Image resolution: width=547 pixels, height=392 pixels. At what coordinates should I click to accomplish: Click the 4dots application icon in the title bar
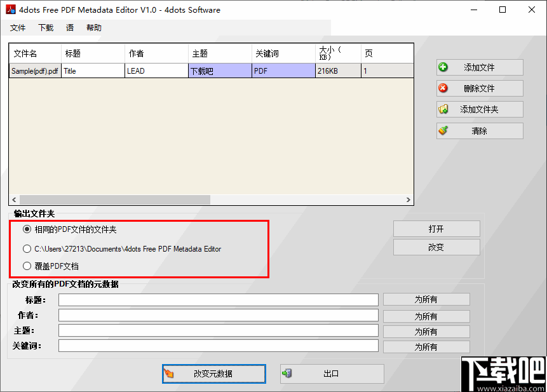[x=10, y=10]
